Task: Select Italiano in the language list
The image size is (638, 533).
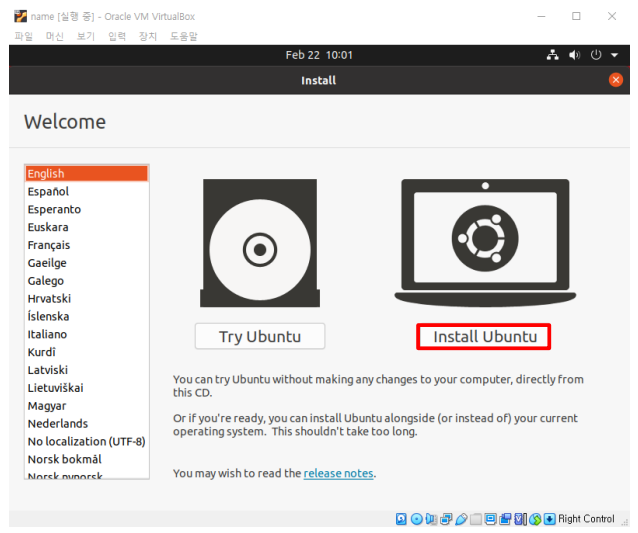Action: [x=87, y=334]
